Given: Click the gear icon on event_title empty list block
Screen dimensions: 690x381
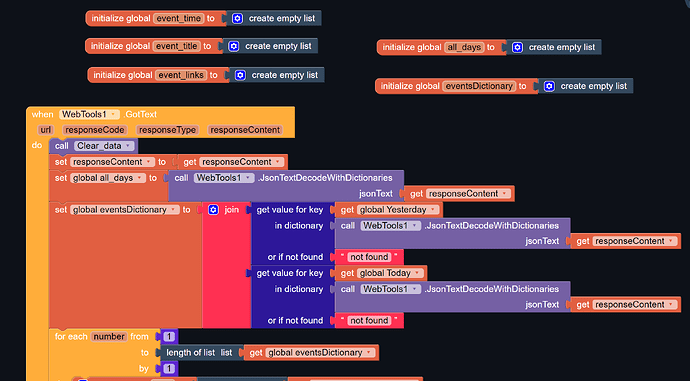Looking at the screenshot, I should (234, 46).
